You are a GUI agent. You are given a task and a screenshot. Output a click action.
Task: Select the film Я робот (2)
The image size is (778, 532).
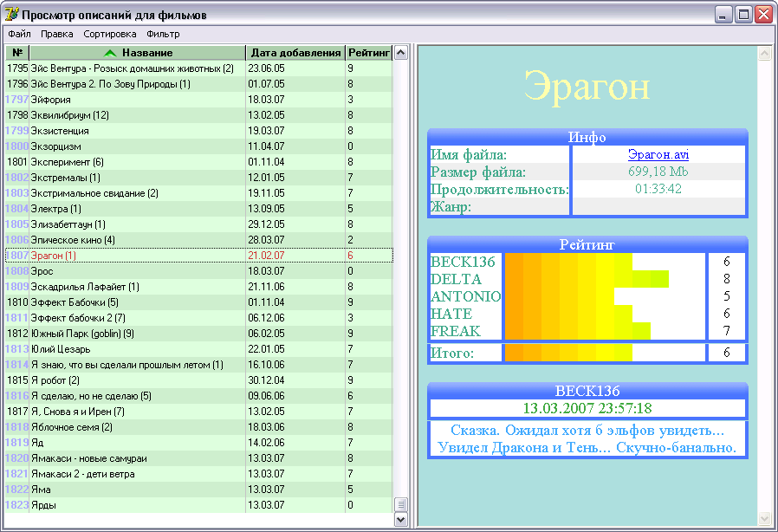click(x=199, y=380)
